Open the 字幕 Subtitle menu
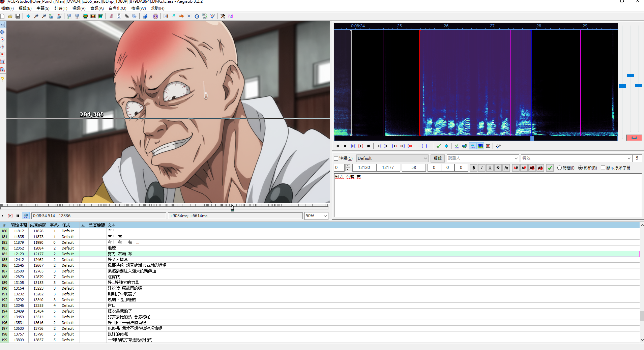 coord(43,8)
